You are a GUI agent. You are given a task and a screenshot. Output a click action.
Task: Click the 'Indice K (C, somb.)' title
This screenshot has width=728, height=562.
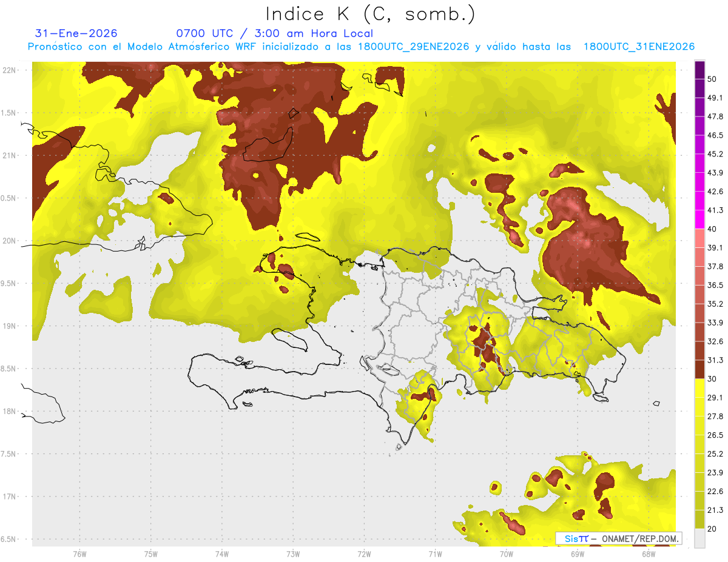pyautogui.click(x=370, y=14)
